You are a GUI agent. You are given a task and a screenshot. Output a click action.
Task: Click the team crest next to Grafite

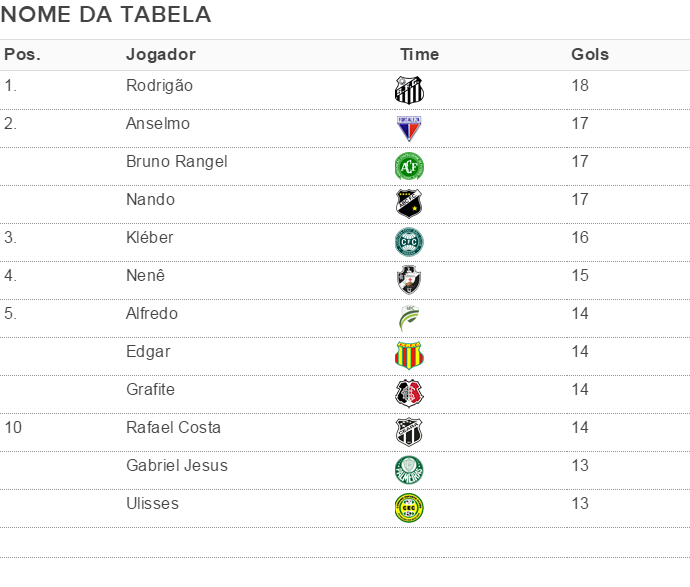pos(409,394)
